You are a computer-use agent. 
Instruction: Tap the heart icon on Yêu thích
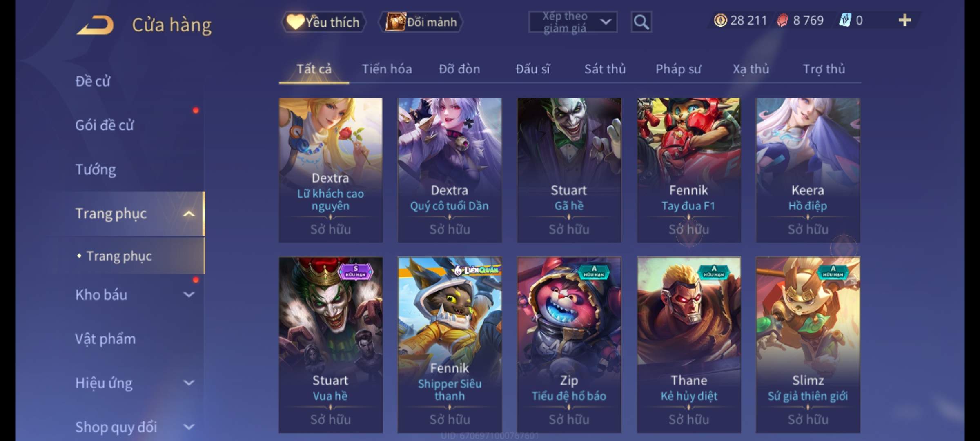(295, 22)
